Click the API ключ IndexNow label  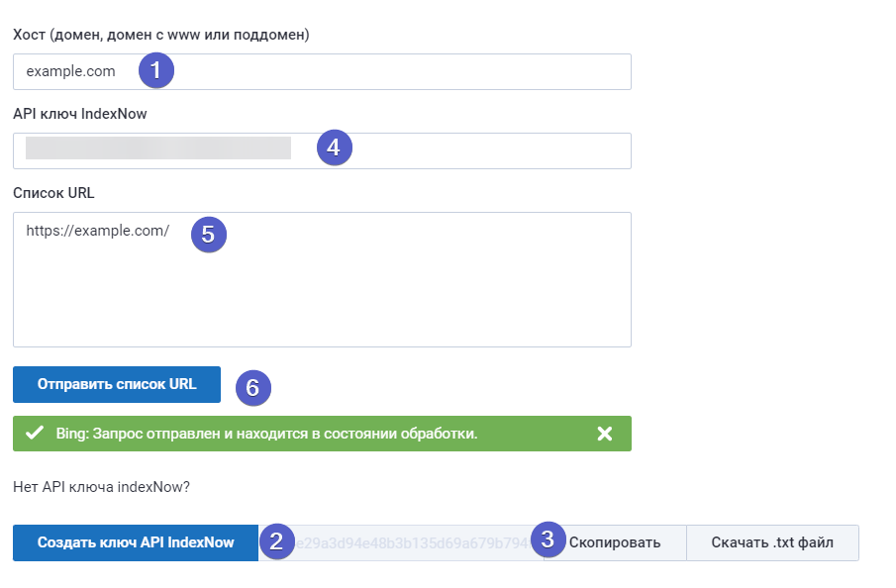pyautogui.click(x=80, y=114)
